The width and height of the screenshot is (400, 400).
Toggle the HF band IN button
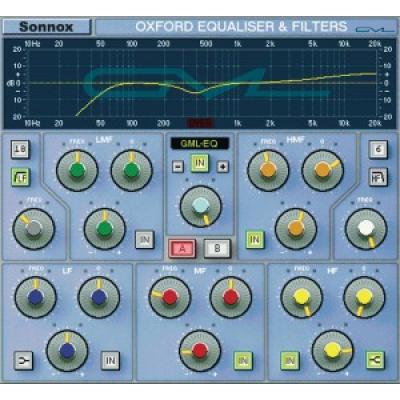point(290,361)
